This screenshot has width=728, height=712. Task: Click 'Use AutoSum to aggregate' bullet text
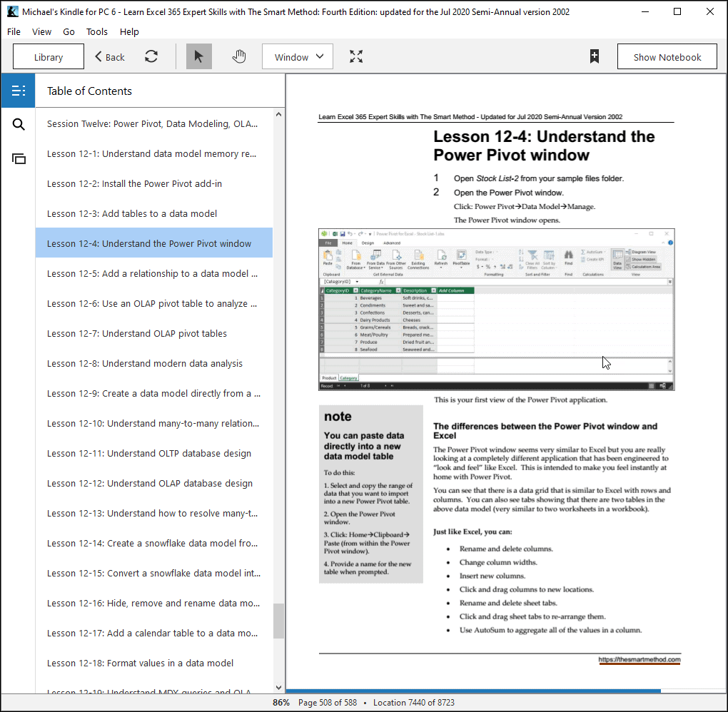point(551,630)
